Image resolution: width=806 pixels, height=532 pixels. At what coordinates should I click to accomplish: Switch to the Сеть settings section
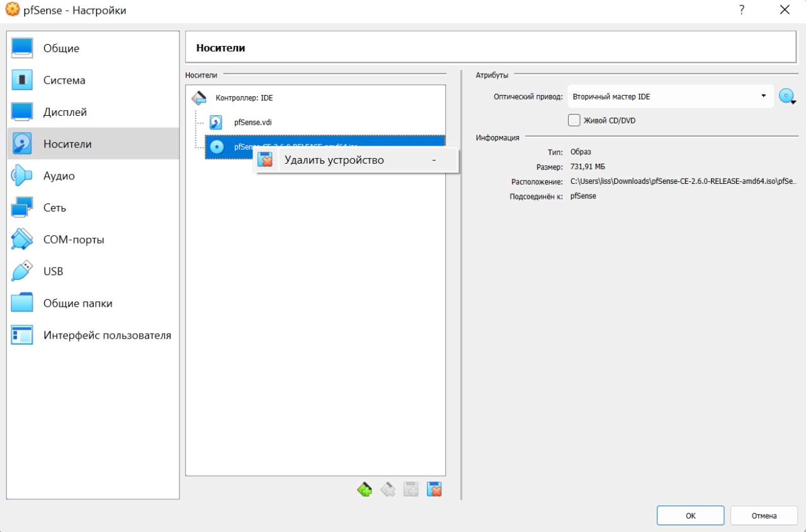point(93,208)
